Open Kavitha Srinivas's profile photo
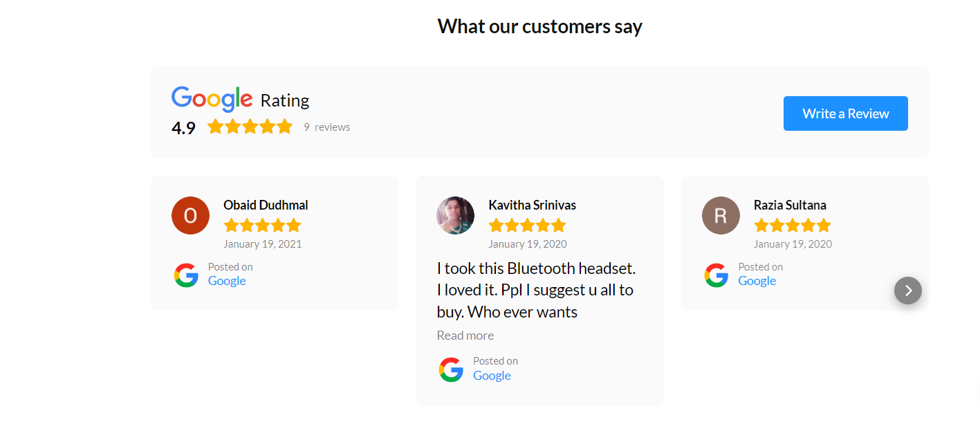The width and height of the screenshot is (980, 422). (455, 215)
